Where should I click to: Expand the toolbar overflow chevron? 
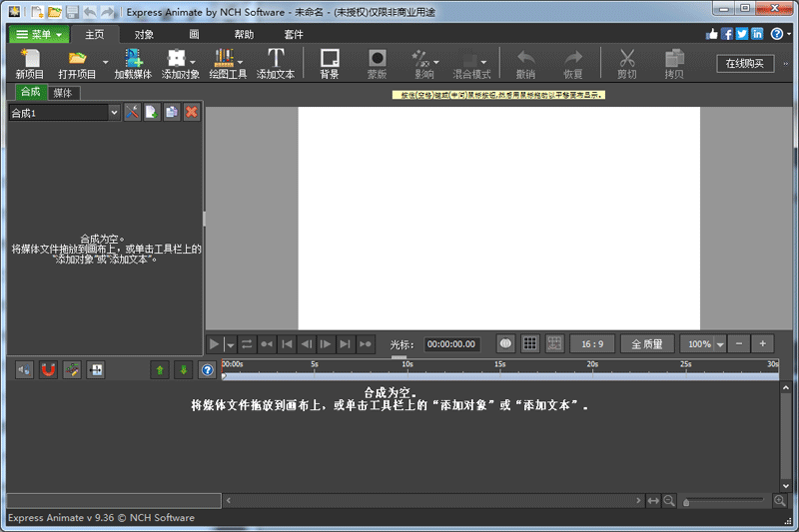coord(785,64)
